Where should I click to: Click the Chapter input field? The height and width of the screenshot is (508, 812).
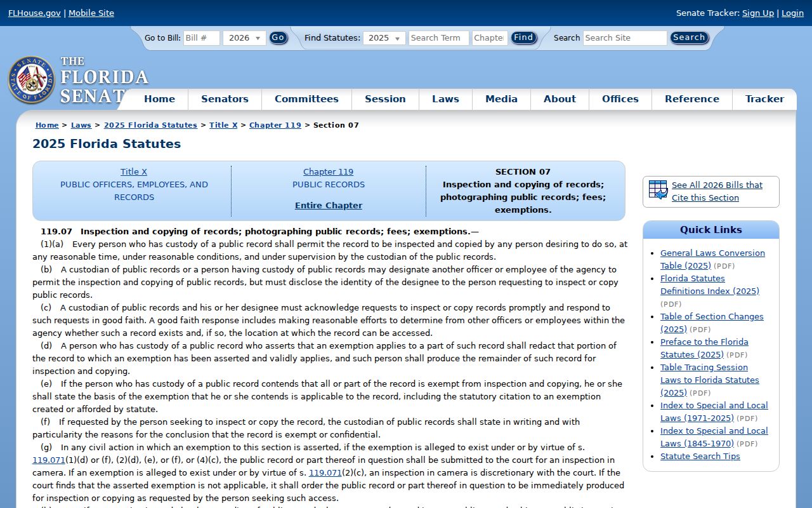[x=490, y=38]
